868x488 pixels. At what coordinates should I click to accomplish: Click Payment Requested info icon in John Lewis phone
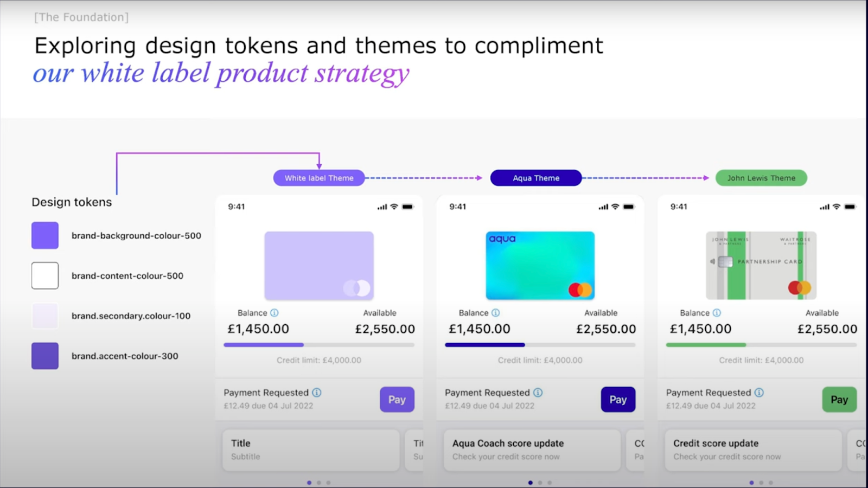click(x=759, y=393)
